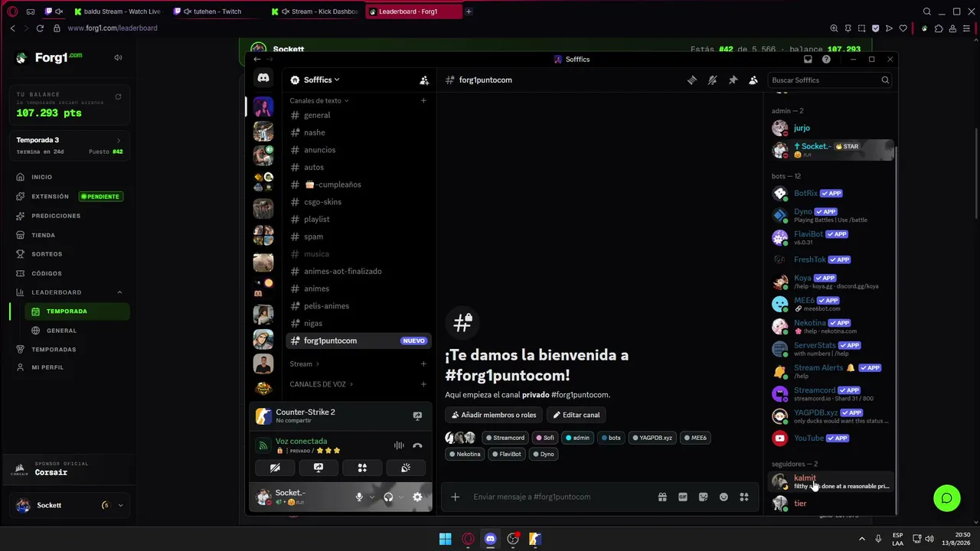Open the message attachment plus button
This screenshot has height=551, width=980.
pos(455,497)
